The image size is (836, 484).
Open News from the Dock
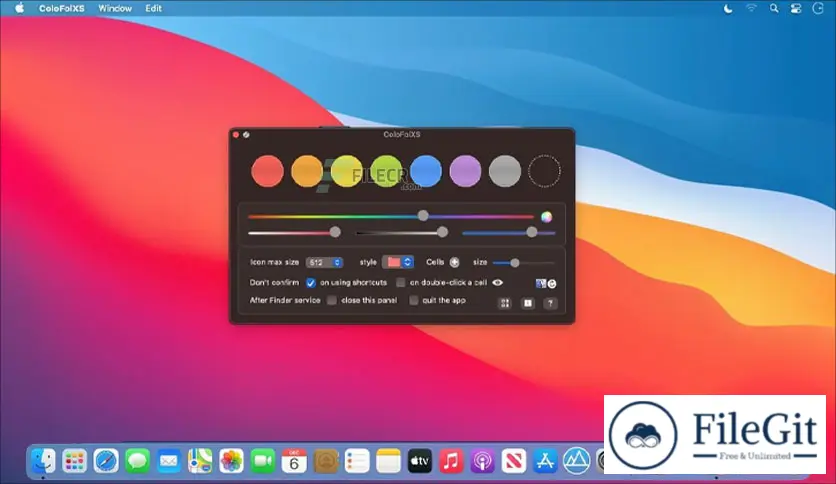[514, 461]
